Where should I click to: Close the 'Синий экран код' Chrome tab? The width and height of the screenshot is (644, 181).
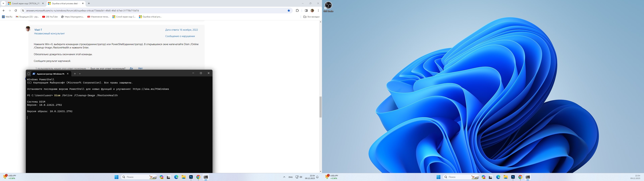(x=43, y=4)
